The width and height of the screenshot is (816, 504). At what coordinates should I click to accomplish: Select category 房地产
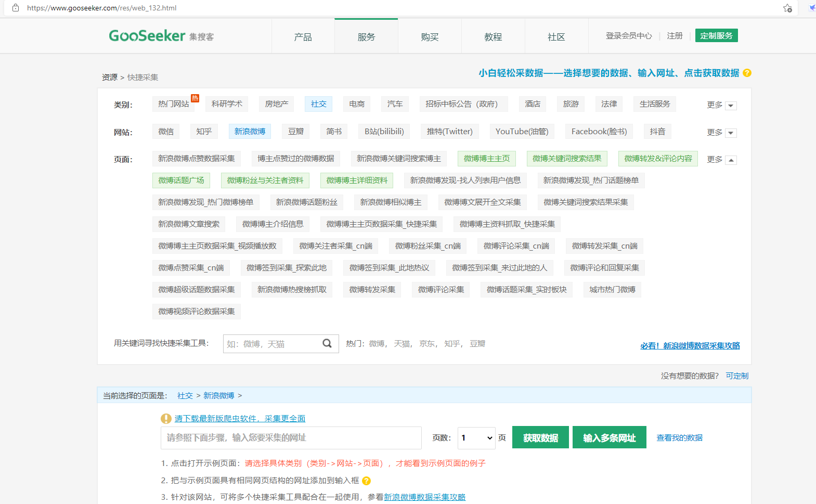point(277,104)
